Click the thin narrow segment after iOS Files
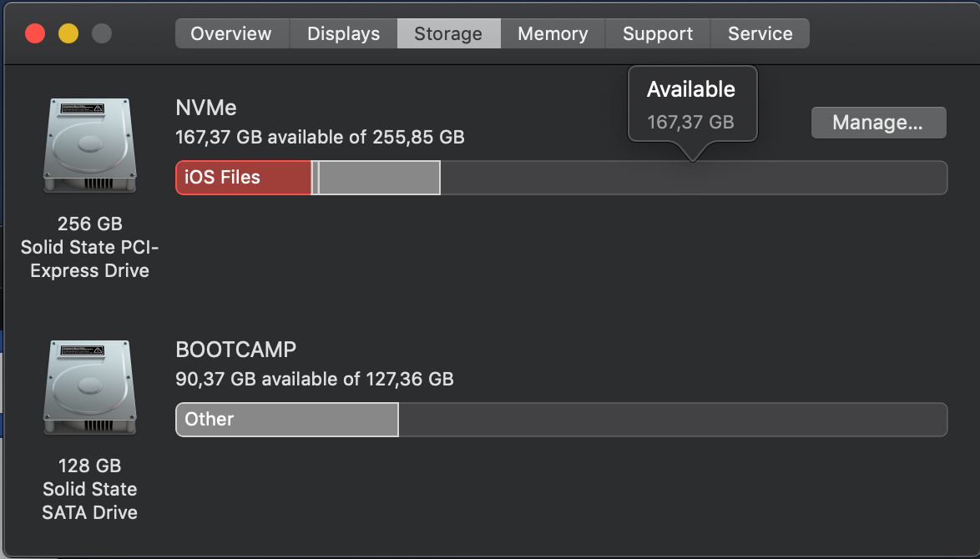The height and width of the screenshot is (559, 980). (x=315, y=178)
